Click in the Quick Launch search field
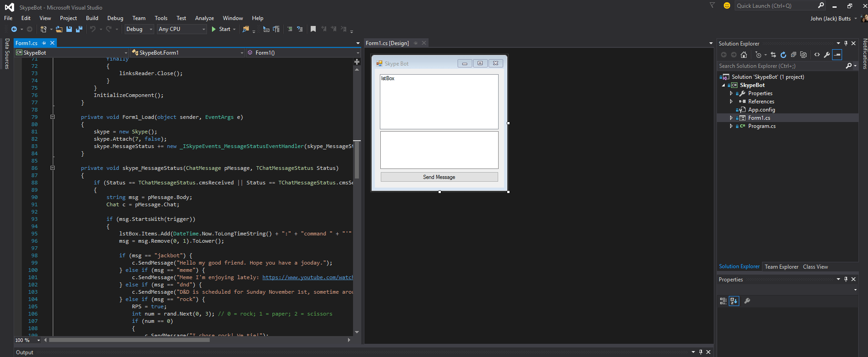This screenshot has width=868, height=357. [776, 6]
